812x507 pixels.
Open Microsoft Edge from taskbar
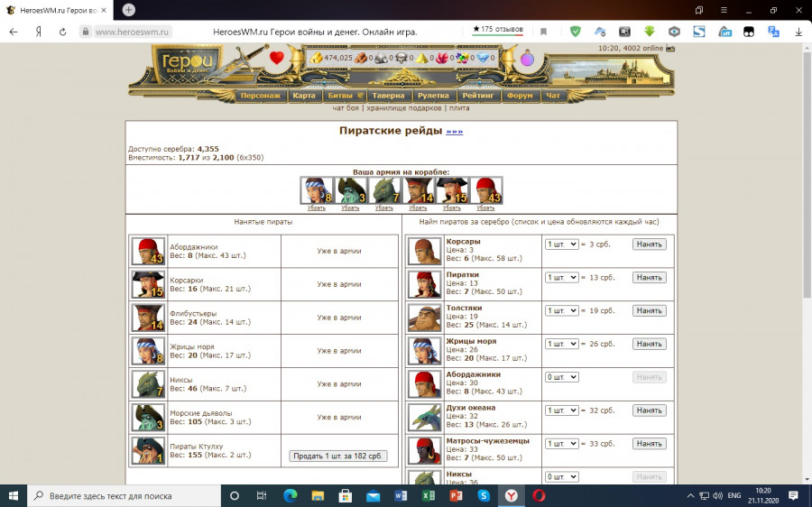coord(290,495)
